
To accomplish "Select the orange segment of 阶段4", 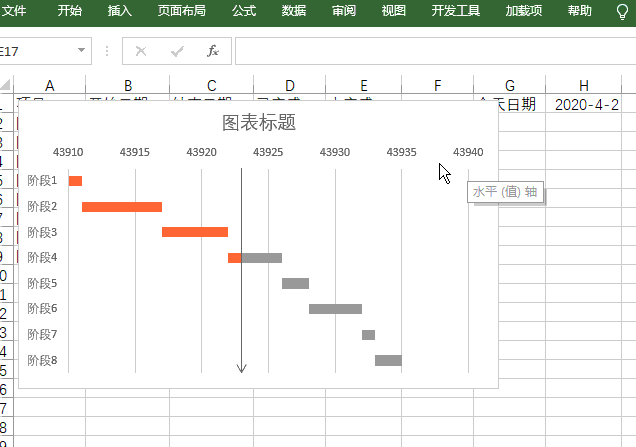I will point(234,258).
